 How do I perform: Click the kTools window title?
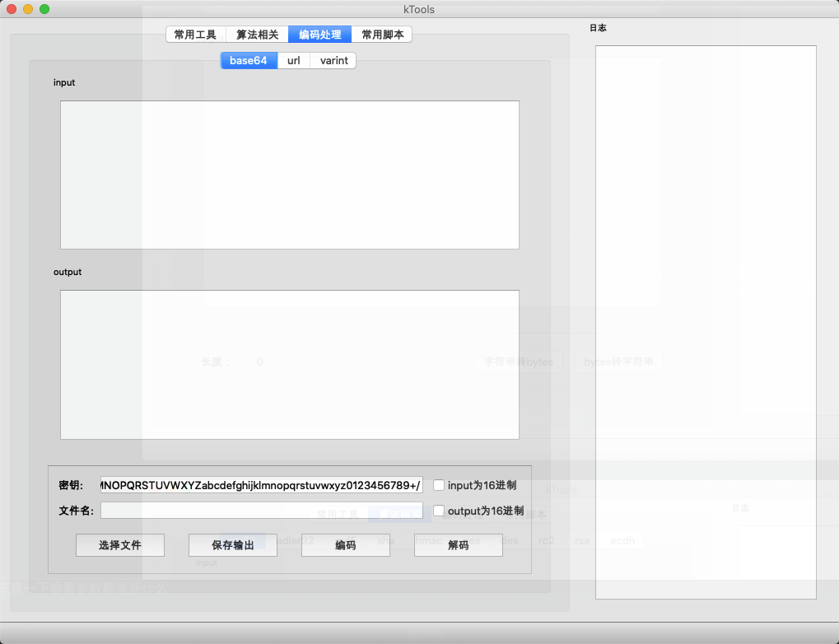point(419,9)
